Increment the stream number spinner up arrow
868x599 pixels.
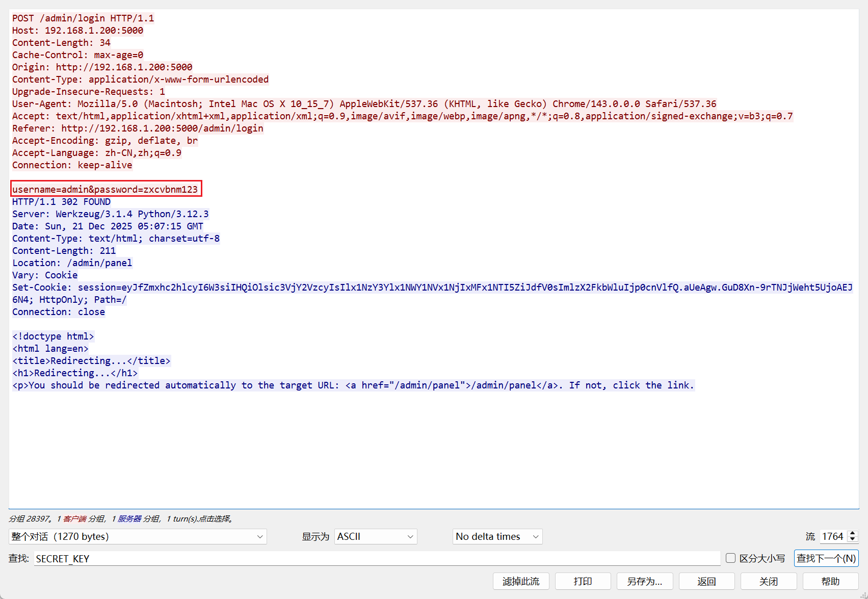tap(852, 533)
